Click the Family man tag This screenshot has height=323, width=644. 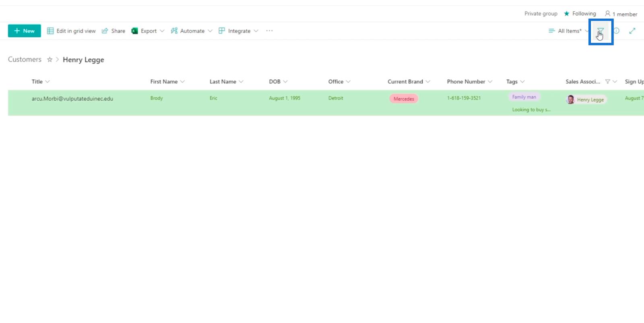click(x=524, y=97)
